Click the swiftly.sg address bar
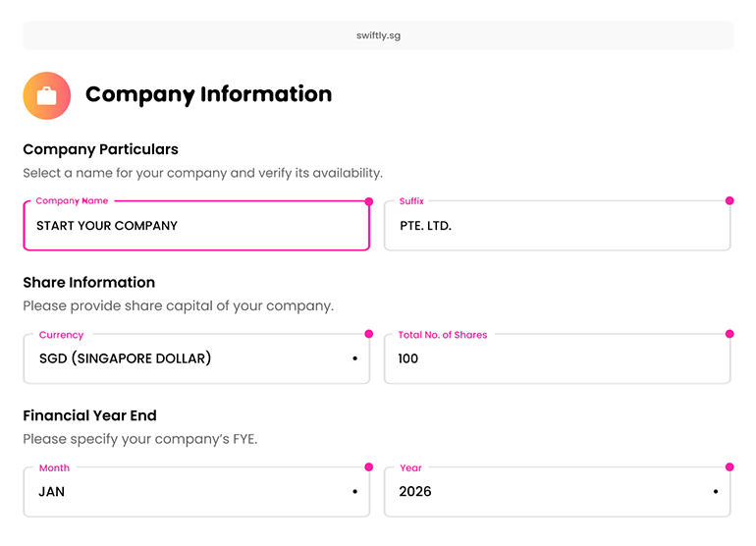Screen dimensions: 756x546 coord(378,35)
